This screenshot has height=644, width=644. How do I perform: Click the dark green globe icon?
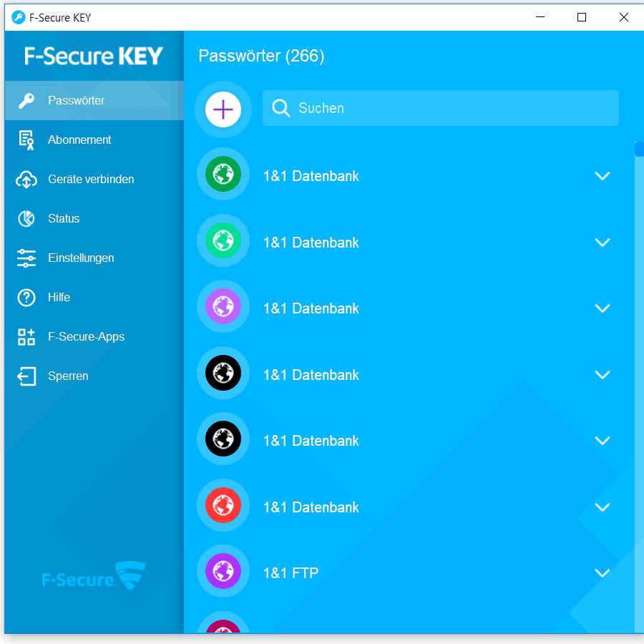tap(223, 174)
